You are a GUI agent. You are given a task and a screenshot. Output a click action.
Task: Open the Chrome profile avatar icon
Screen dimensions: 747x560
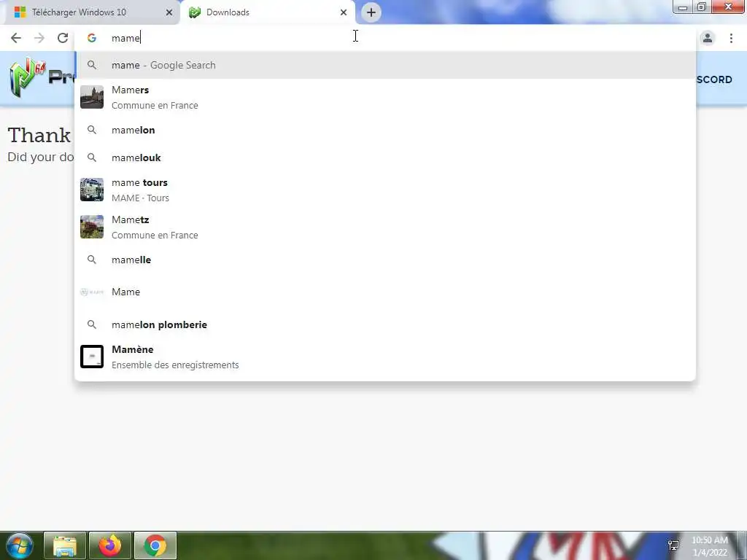pyautogui.click(x=708, y=38)
